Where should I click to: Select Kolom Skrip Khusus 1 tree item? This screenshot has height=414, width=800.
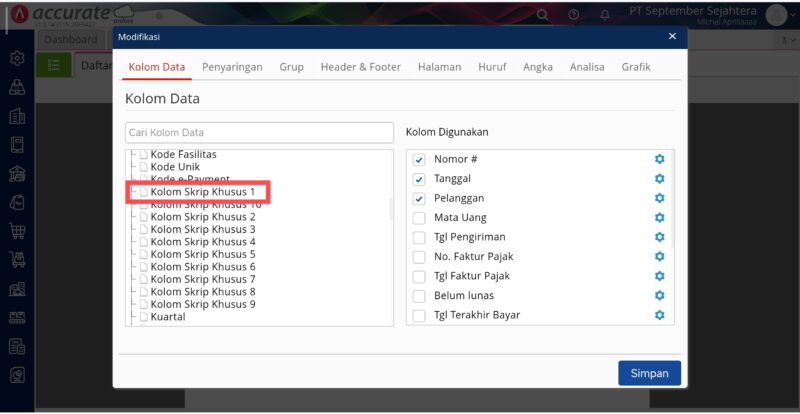[x=202, y=191]
